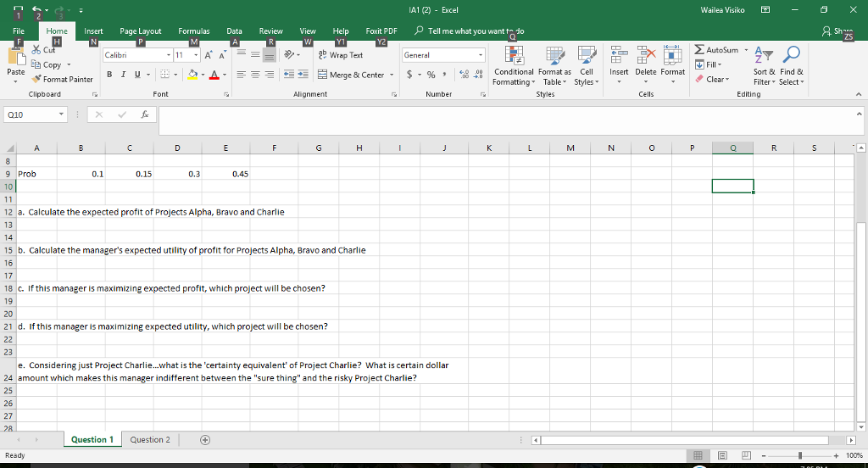Viewport: 868px width, 468px height.
Task: Click the orientation text-angle icon
Action: (x=289, y=55)
